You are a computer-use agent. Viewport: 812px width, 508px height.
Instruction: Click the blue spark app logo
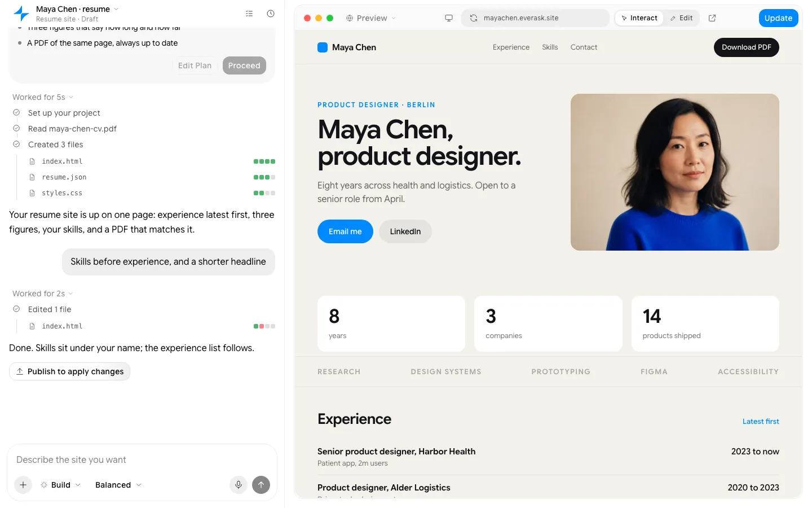[x=21, y=14]
